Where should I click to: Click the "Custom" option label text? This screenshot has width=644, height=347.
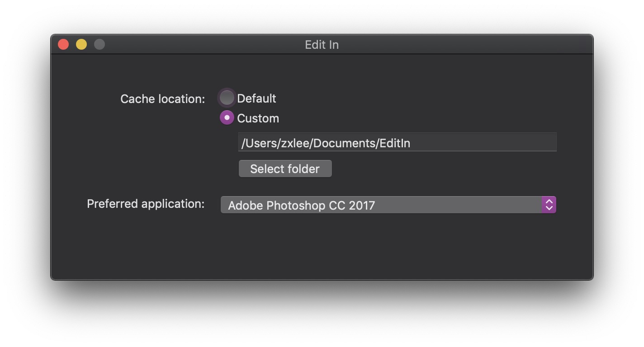(x=258, y=118)
